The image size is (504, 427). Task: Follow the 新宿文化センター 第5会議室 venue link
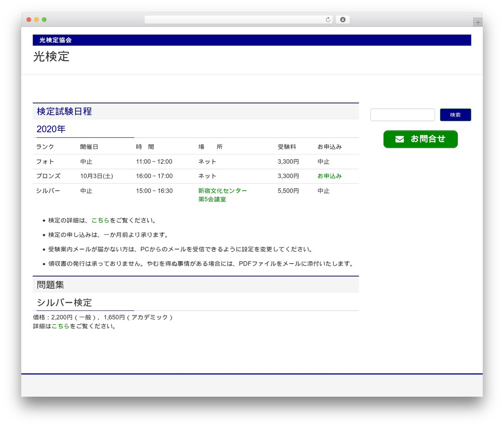coord(222,195)
